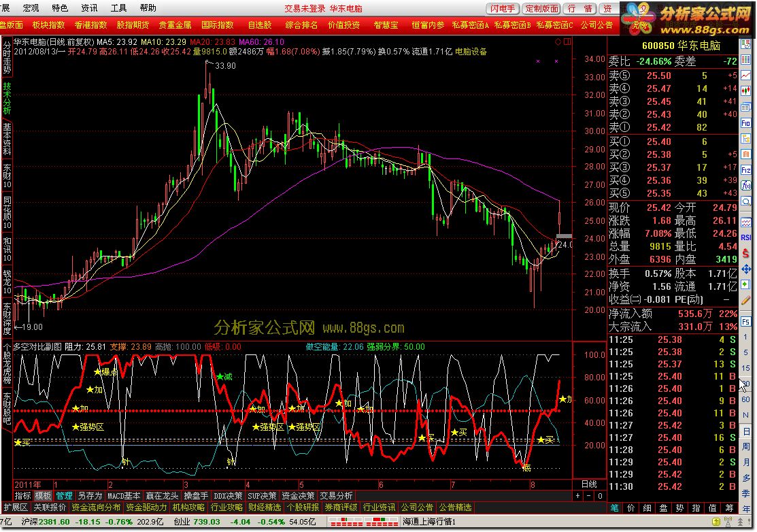Open the 宏观 menu

click(31, 7)
